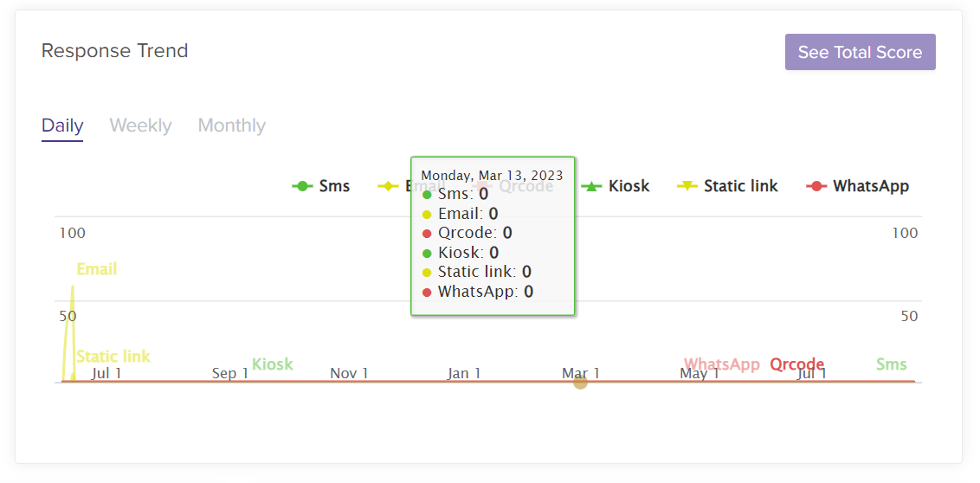Hide the WhatsApp series via legend label

pyautogui.click(x=871, y=186)
